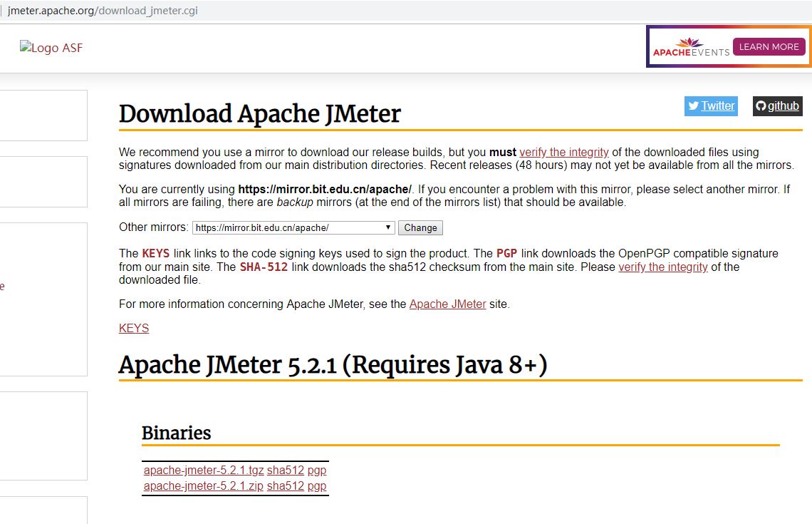Screen dimensions: 812x524
Task: Open pgp link for the tgz file
Action: pyautogui.click(x=317, y=470)
